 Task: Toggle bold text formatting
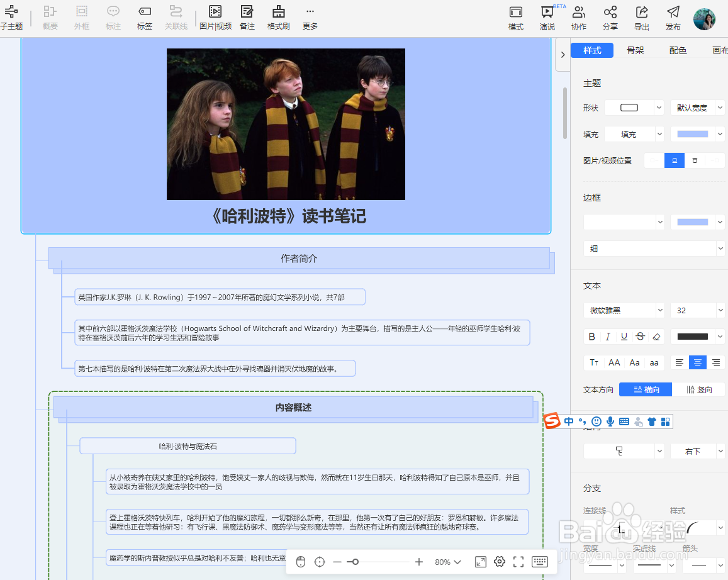(x=591, y=337)
